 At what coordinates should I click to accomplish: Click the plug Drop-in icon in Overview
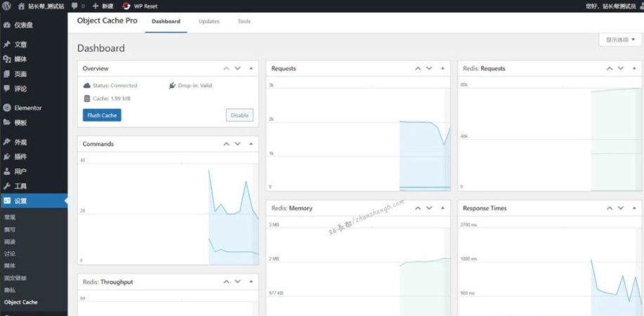click(x=173, y=86)
